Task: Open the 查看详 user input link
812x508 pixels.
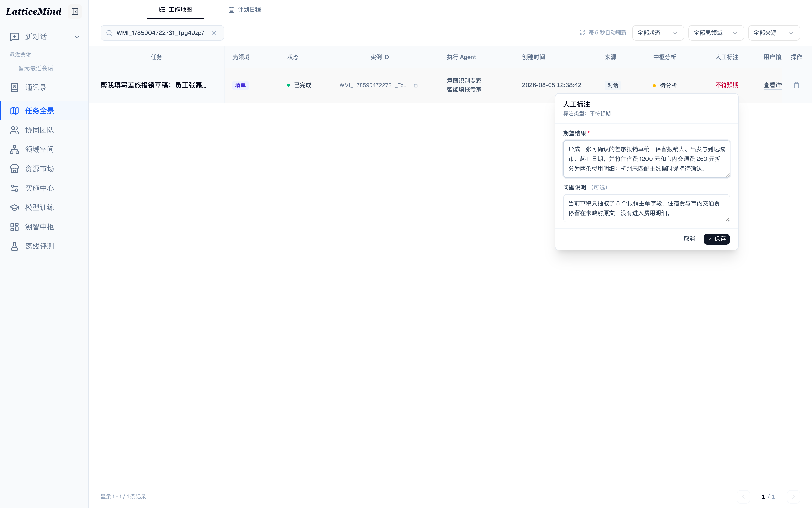Action: coord(772,85)
